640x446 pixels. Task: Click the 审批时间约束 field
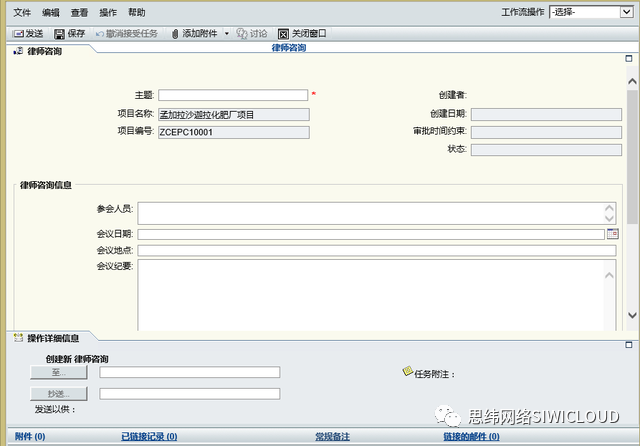(x=546, y=132)
